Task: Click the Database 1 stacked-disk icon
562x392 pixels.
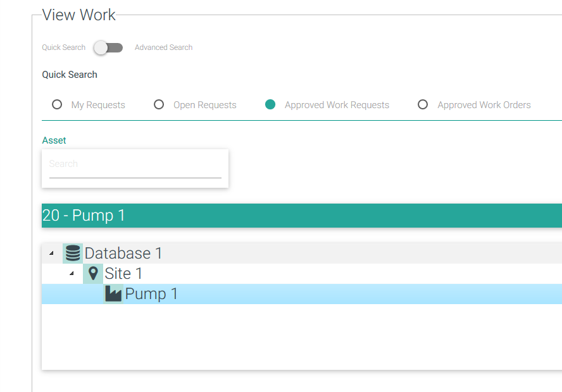Action: coord(73,254)
